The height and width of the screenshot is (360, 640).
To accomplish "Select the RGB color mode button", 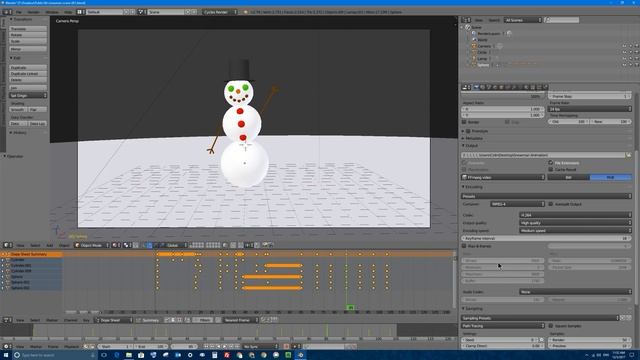I will [x=611, y=177].
